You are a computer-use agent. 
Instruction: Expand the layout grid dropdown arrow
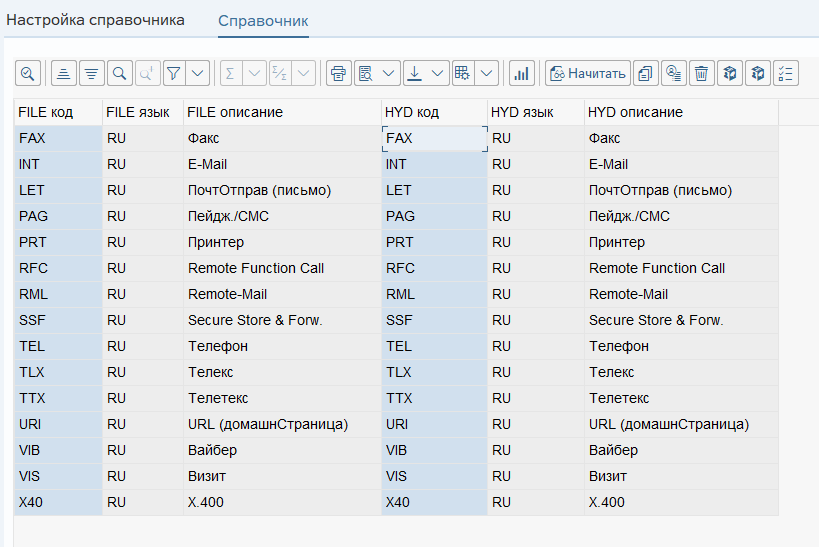click(486, 73)
